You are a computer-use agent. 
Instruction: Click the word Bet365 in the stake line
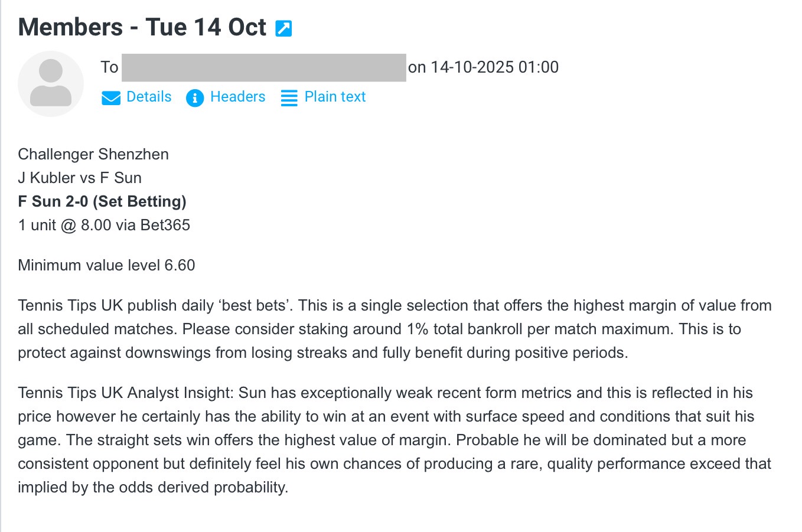165,225
